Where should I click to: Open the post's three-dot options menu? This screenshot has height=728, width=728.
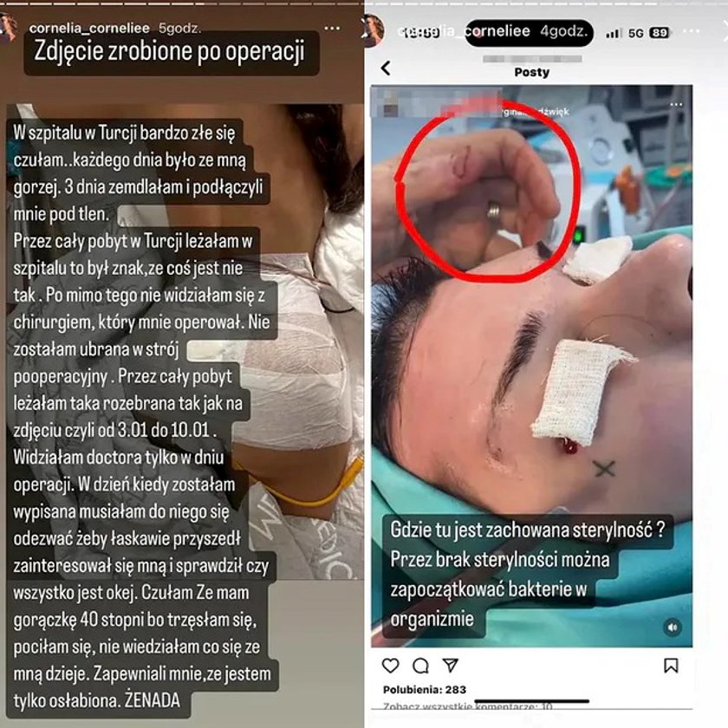pos(676,104)
